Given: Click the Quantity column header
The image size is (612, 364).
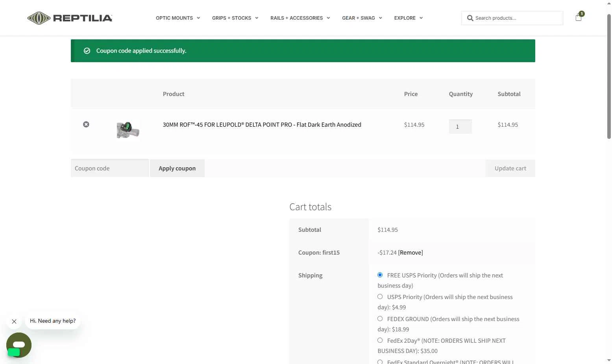Looking at the screenshot, I should (461, 94).
